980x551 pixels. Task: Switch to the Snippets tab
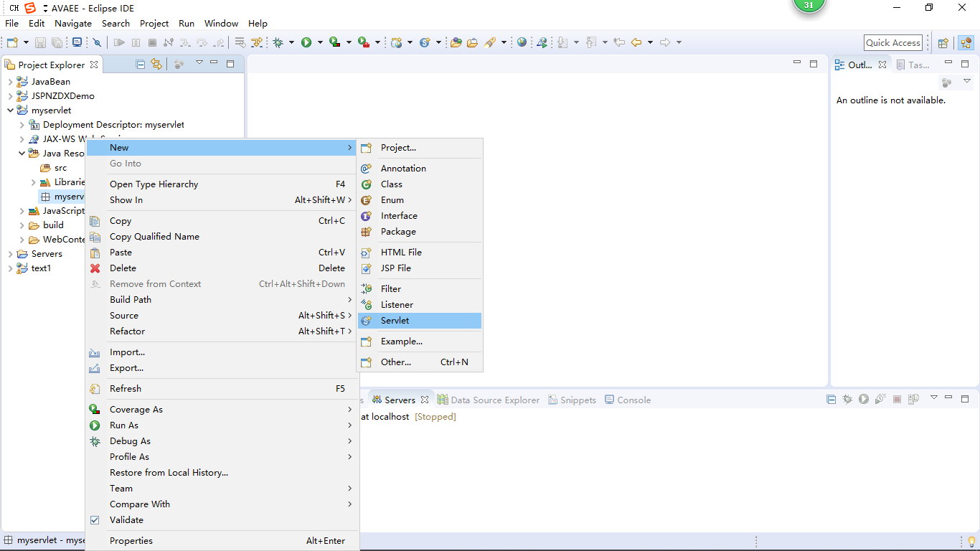(573, 400)
